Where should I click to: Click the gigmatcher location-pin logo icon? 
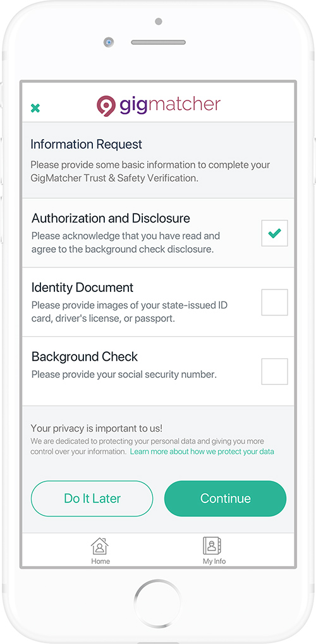point(106,106)
